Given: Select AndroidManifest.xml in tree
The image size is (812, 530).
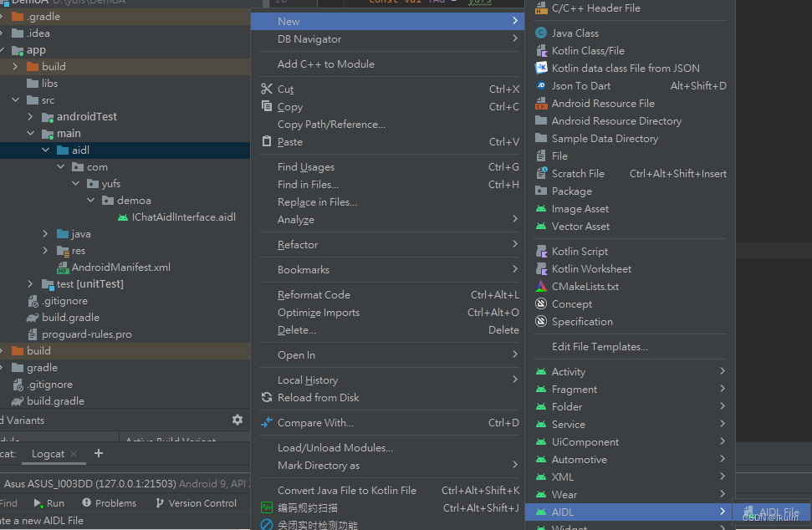Looking at the screenshot, I should coord(120,267).
